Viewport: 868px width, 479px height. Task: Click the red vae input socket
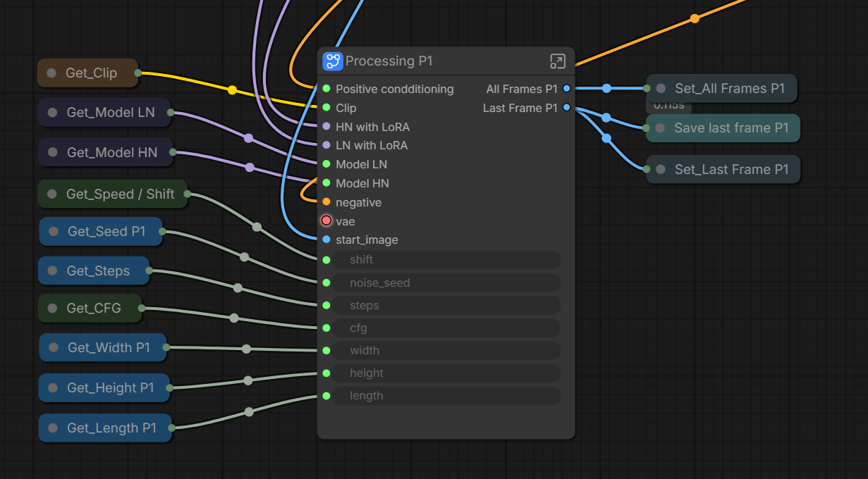point(326,220)
